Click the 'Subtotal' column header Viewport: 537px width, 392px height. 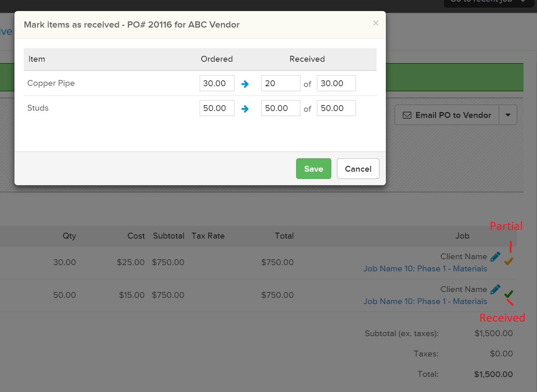[x=169, y=236]
